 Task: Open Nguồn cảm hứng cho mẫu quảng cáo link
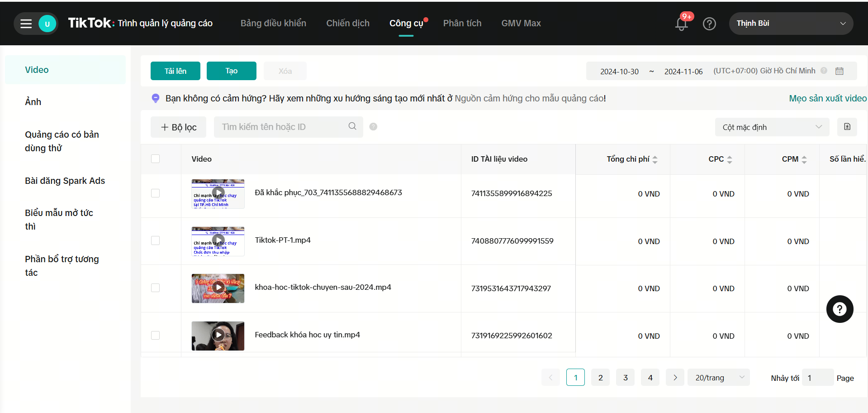click(529, 98)
